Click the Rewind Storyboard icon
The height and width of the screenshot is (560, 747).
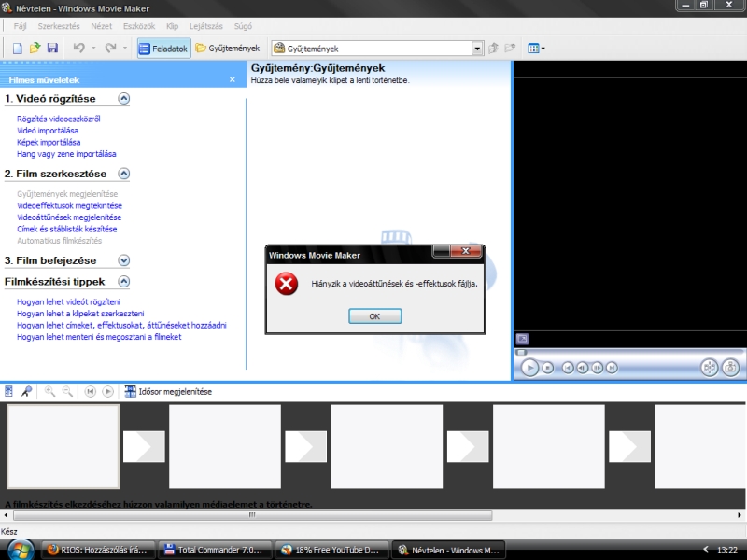[90, 391]
